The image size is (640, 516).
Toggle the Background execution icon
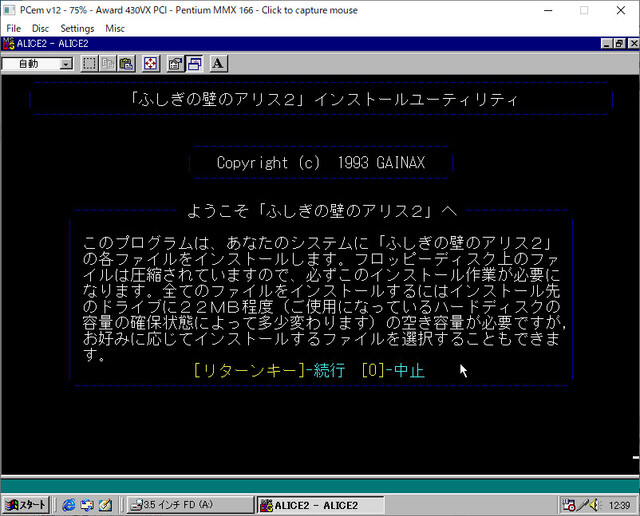(194, 64)
